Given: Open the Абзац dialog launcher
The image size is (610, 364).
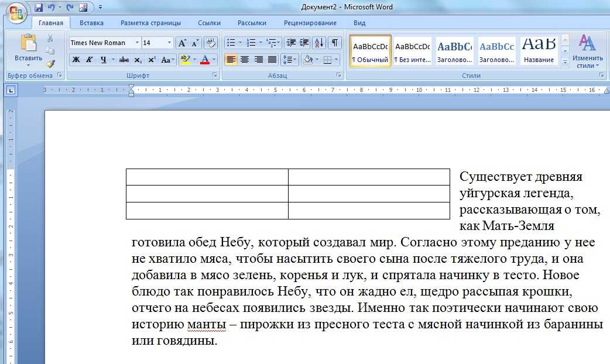Looking at the screenshot, I should [338, 75].
